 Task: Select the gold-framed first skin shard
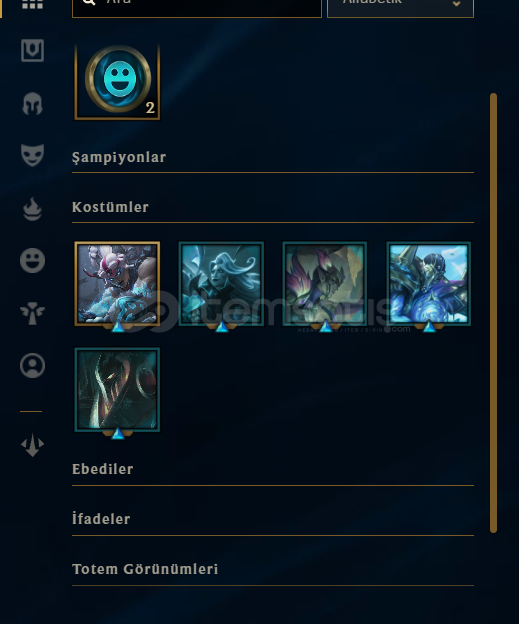click(117, 284)
